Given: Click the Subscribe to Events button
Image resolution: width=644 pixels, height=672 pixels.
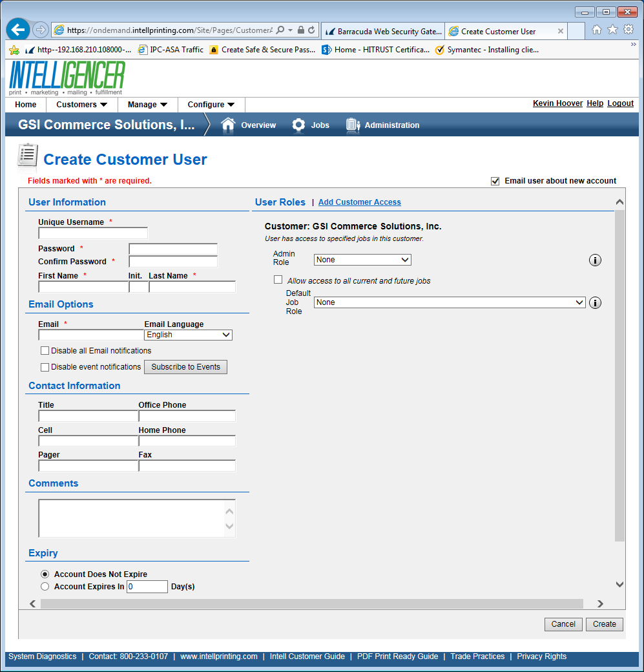Looking at the screenshot, I should point(185,367).
